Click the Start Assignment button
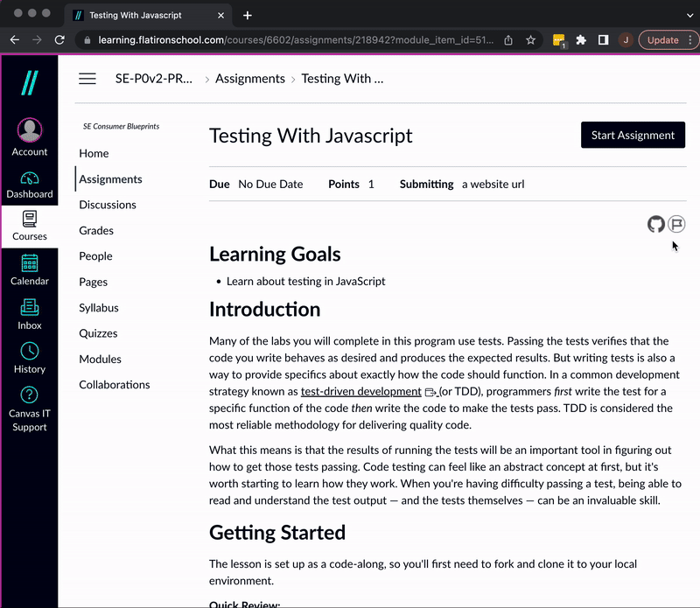Screen dimensions: 700x608 click(x=633, y=135)
